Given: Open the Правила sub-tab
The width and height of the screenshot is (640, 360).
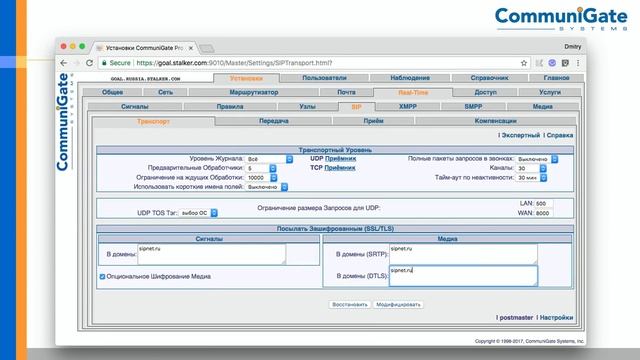Looking at the screenshot, I should [230, 107].
